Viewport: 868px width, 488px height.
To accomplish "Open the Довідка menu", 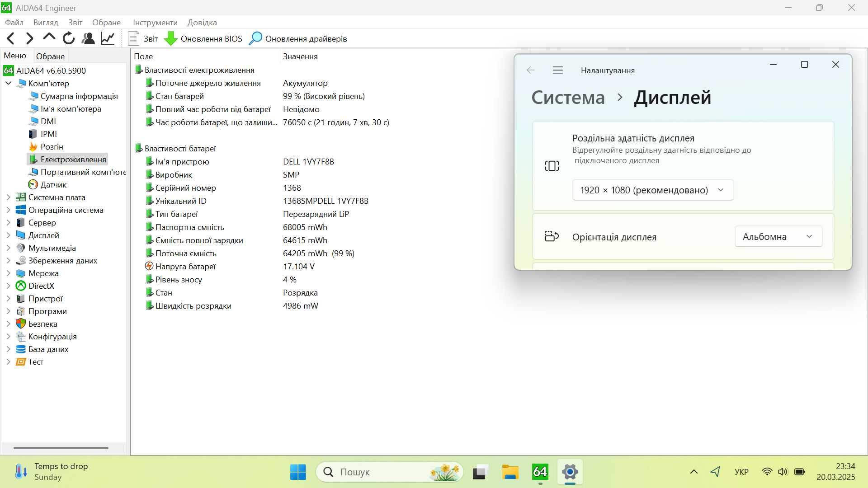I will [202, 23].
